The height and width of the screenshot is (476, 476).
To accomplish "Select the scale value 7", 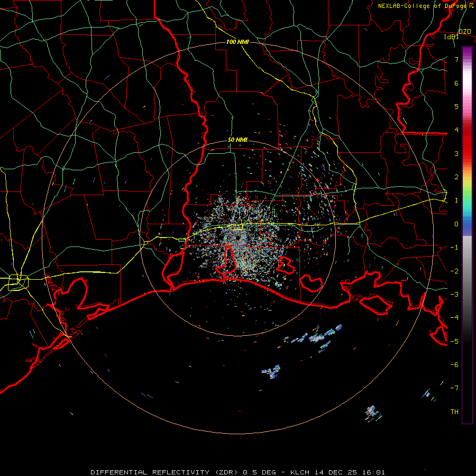I will (456, 59).
